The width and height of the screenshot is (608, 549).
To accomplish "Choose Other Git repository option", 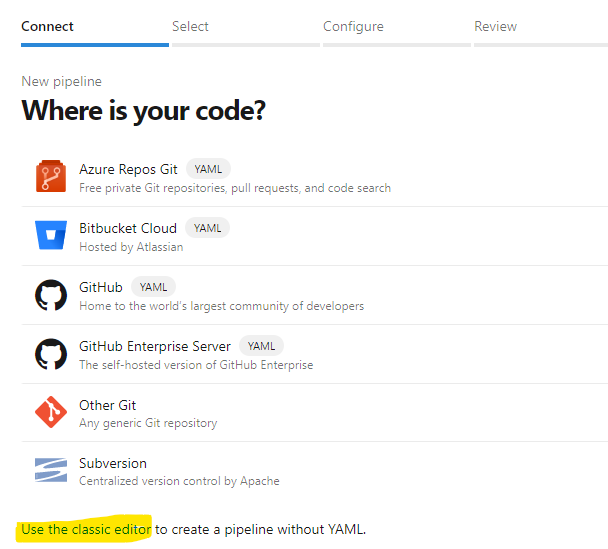I will tap(315, 413).
